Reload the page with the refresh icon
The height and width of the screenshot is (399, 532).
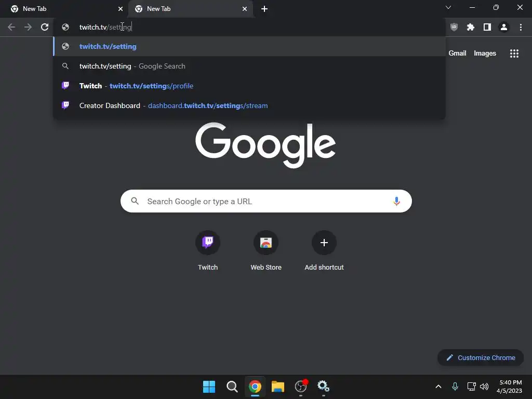(45, 27)
